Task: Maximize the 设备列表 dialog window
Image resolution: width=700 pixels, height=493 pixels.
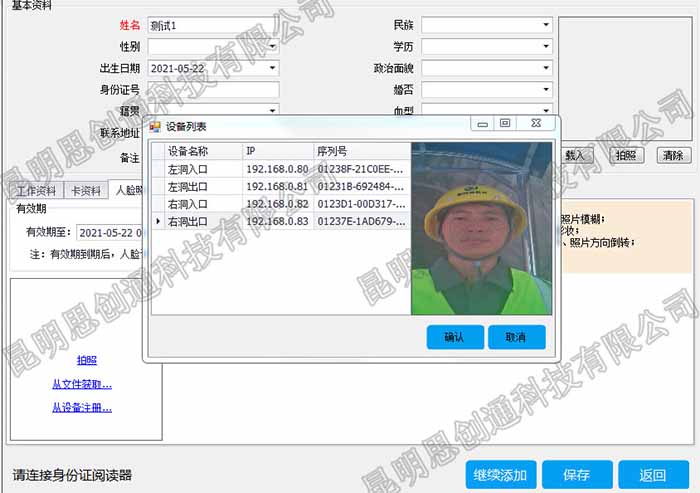Action: 505,124
